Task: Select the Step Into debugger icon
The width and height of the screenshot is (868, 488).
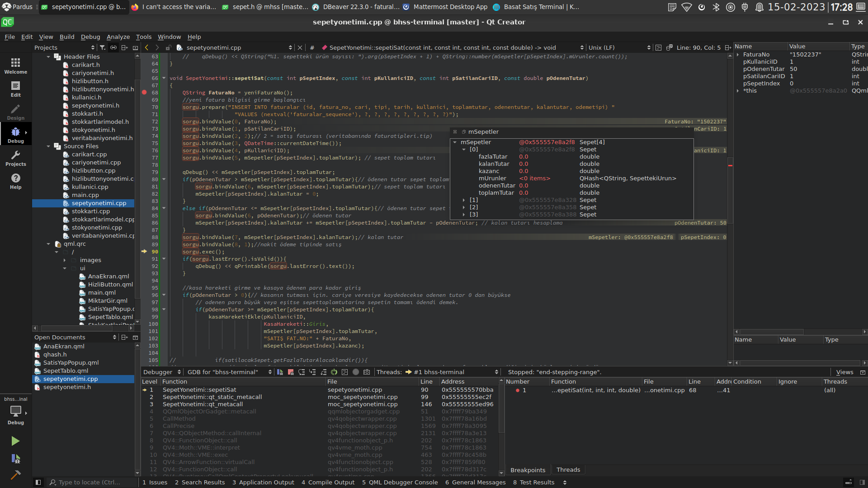Action: (x=312, y=372)
